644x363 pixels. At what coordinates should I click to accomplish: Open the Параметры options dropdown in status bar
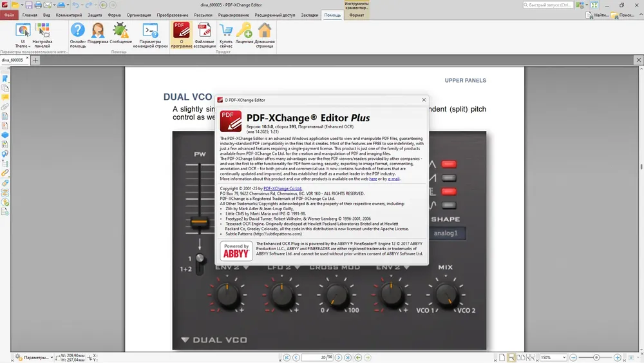pos(35,358)
